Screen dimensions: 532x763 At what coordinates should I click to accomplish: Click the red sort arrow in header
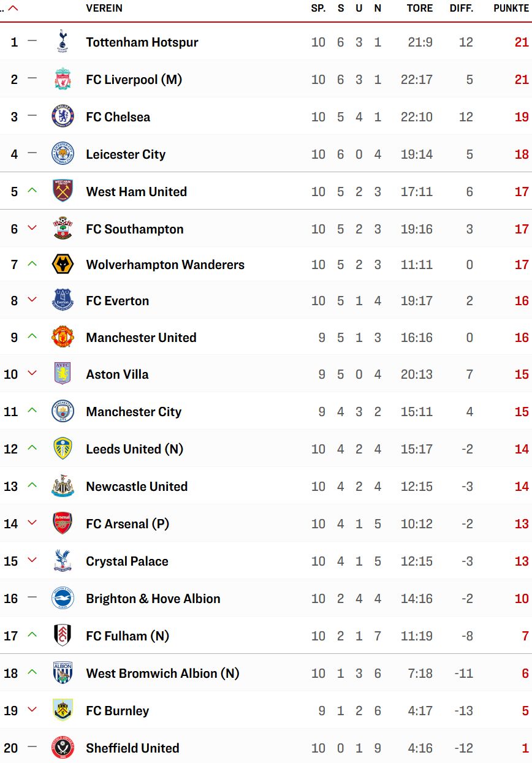click(x=13, y=8)
